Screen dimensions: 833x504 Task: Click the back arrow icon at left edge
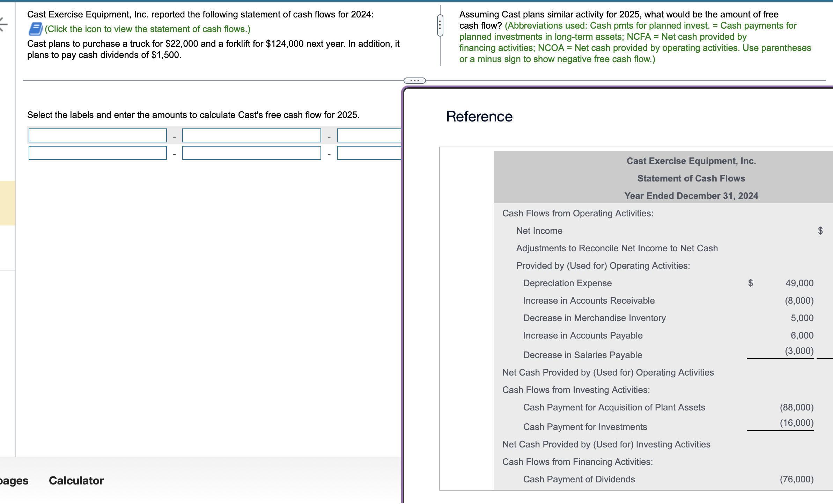tap(3, 24)
